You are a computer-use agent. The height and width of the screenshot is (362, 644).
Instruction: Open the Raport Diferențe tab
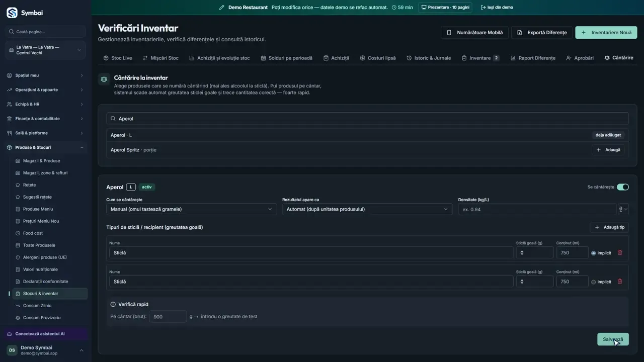tap(533, 58)
